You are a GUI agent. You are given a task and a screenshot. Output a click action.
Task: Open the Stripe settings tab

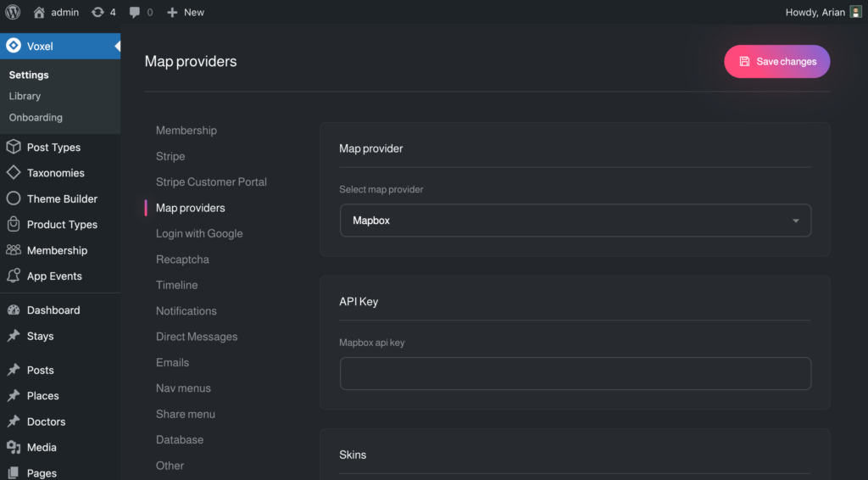point(170,156)
